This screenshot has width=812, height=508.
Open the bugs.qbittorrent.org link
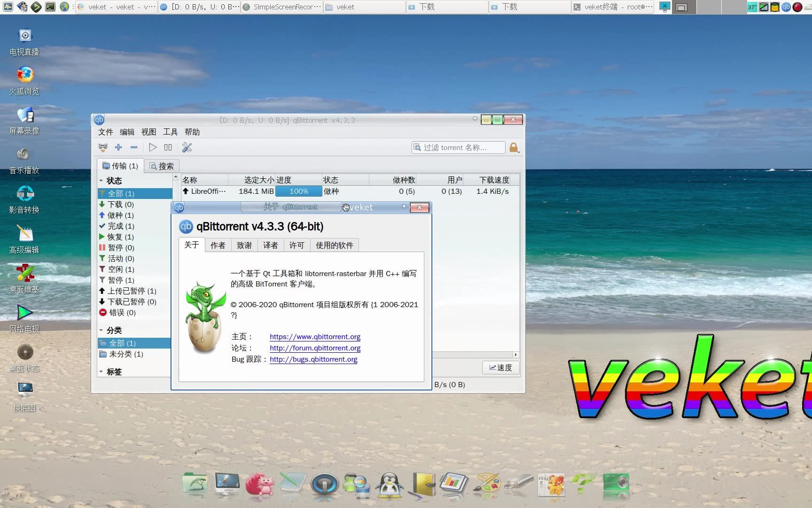coord(313,359)
